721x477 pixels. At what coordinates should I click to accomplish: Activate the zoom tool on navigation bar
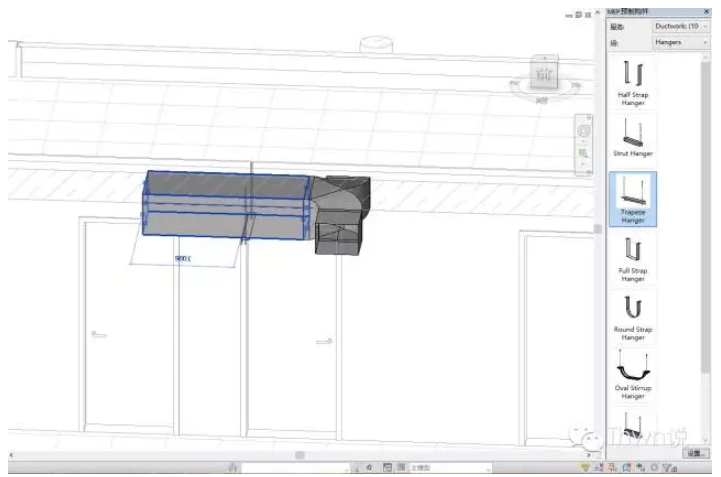pos(584,154)
